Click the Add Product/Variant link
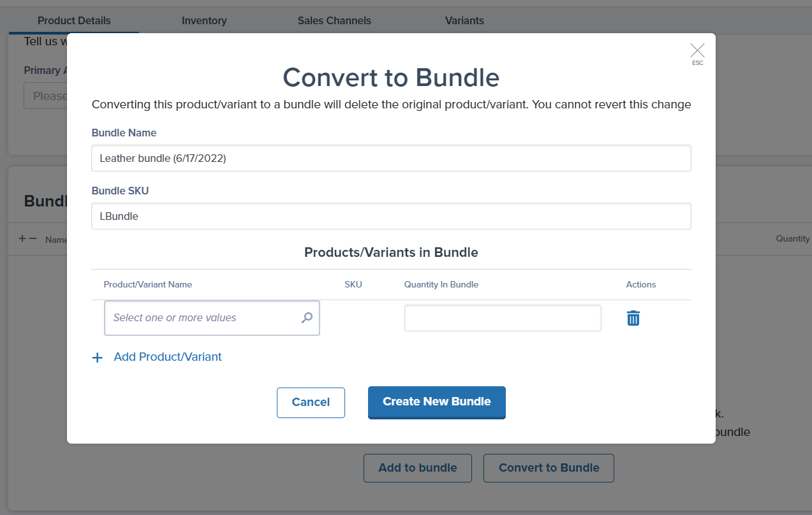 click(x=167, y=357)
